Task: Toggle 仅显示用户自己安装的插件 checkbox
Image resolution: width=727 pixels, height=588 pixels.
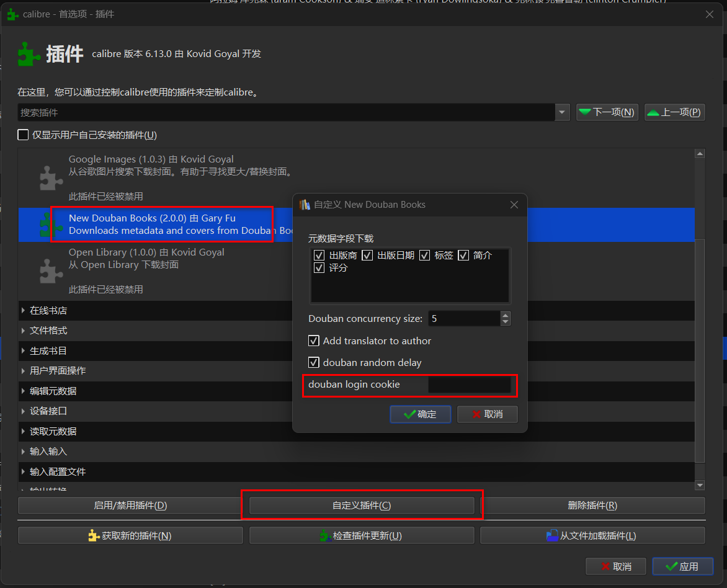Action: pyautogui.click(x=23, y=135)
